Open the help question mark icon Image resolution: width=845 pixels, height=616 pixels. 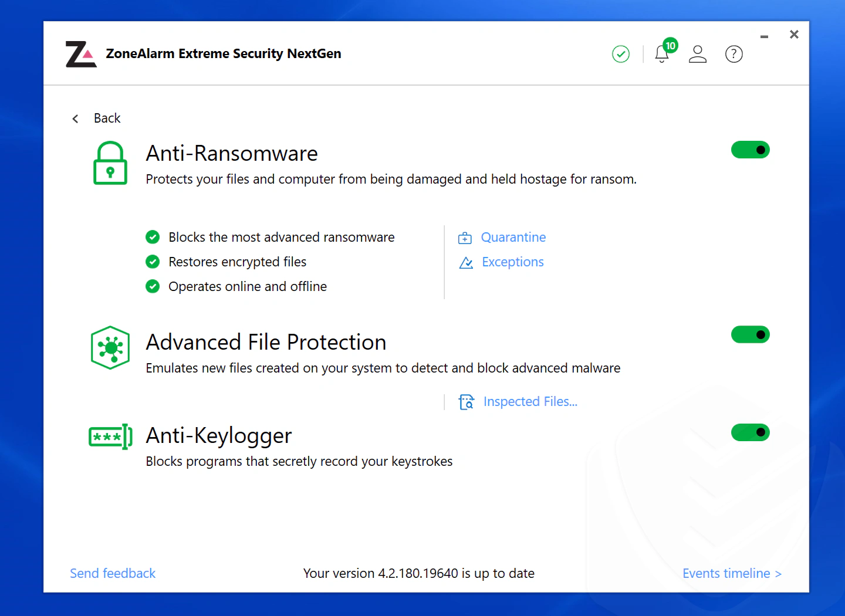click(x=734, y=54)
